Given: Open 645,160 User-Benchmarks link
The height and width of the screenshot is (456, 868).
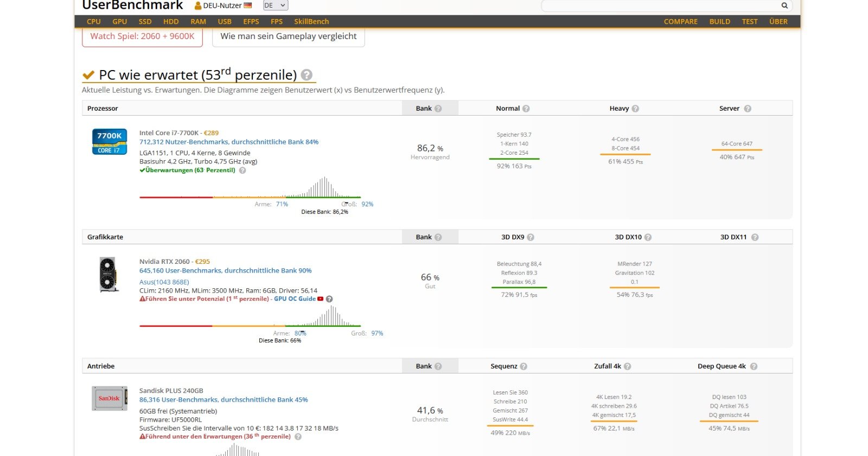Looking at the screenshot, I should tap(226, 270).
